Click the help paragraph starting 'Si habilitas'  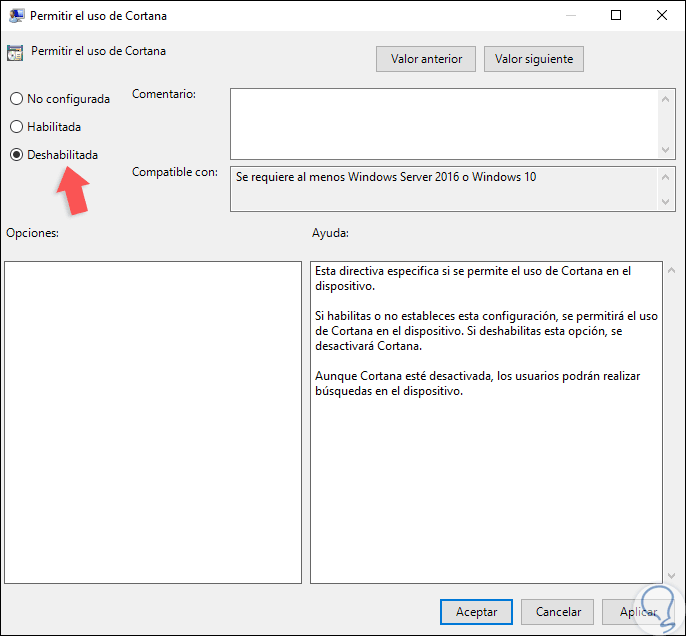click(x=486, y=331)
